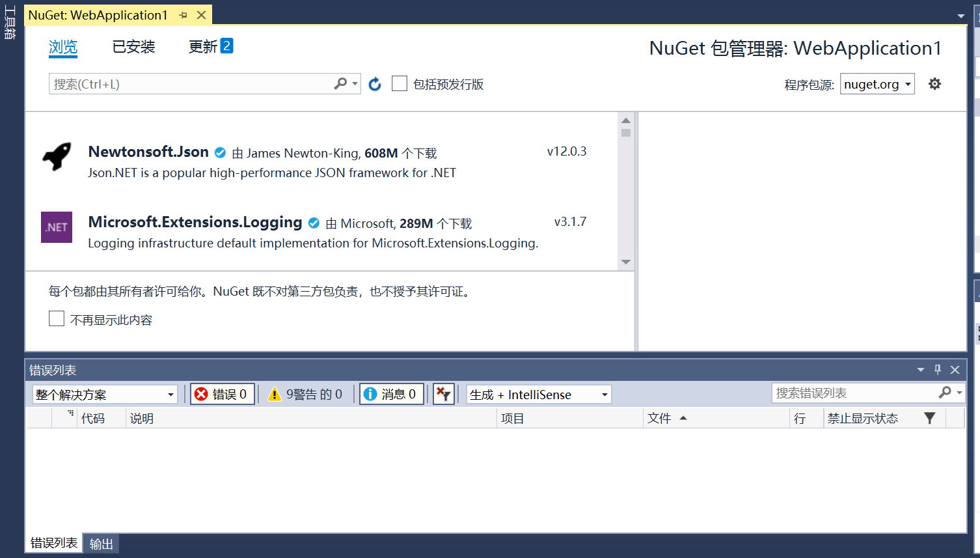Select the 错误列表 bottom tab
This screenshot has width=980, height=558.
[54, 543]
